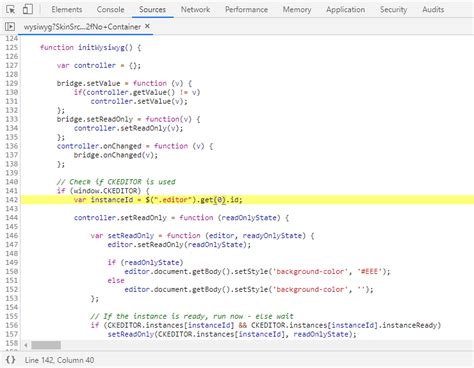Viewport: 474px width, 368px height.
Task: Activate the inspect element picker icon
Action: coord(11,10)
